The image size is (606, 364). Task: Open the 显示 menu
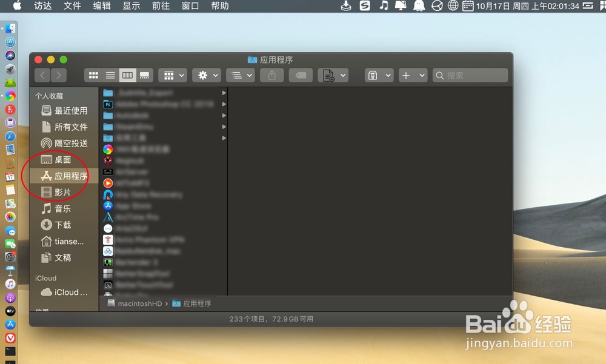[132, 6]
